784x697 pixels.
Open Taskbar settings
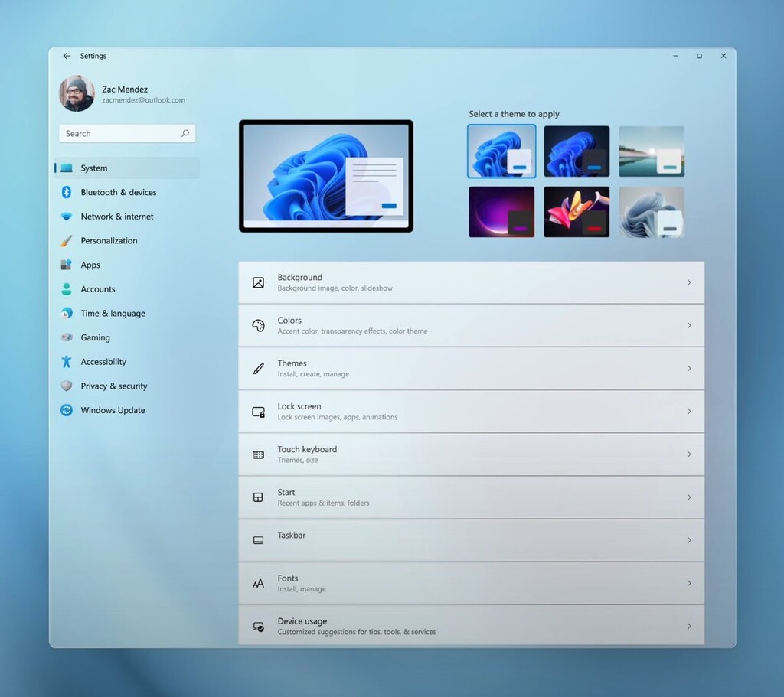point(471,540)
